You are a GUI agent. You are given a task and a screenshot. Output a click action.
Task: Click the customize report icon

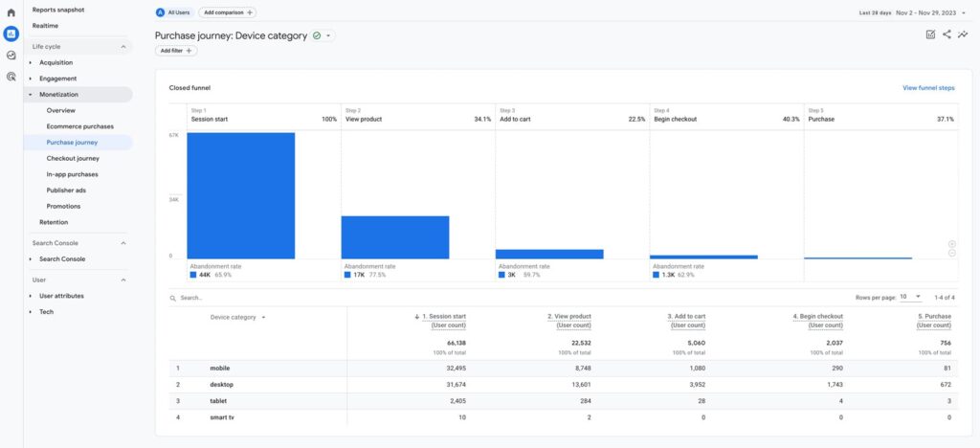[x=930, y=34]
